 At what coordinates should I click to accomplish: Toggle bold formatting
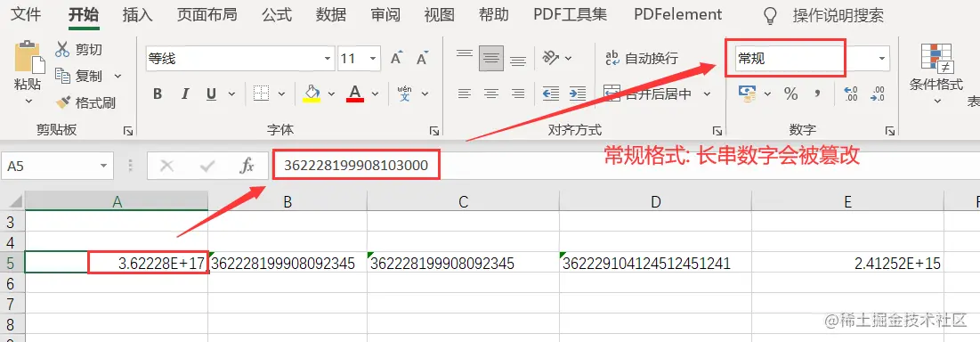pyautogui.click(x=158, y=94)
